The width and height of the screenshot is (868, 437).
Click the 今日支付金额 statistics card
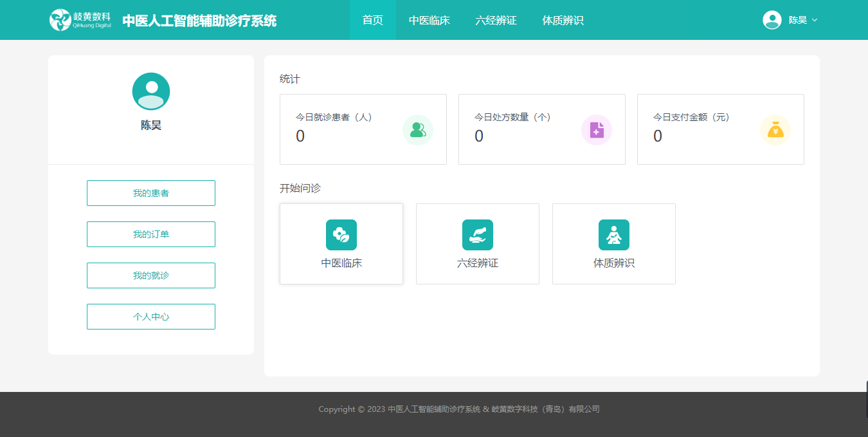click(x=720, y=129)
